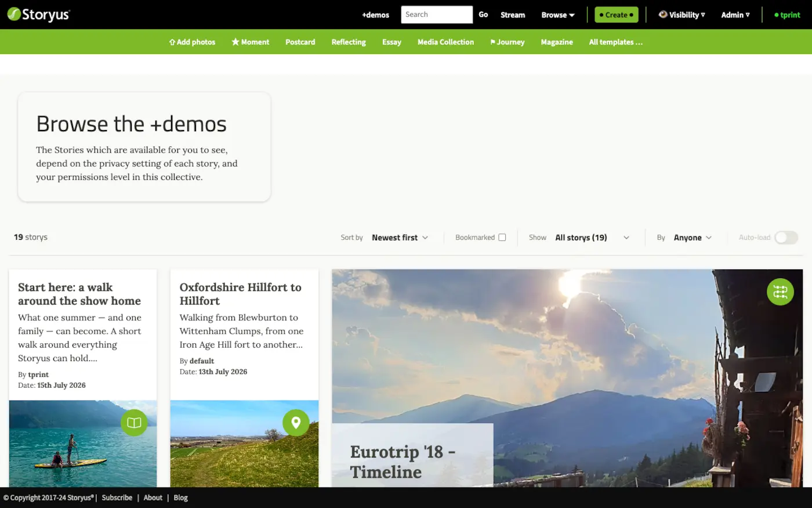Open the Eurotrip '18 - Timeline story
Screen dimensions: 812x508
(x=403, y=462)
